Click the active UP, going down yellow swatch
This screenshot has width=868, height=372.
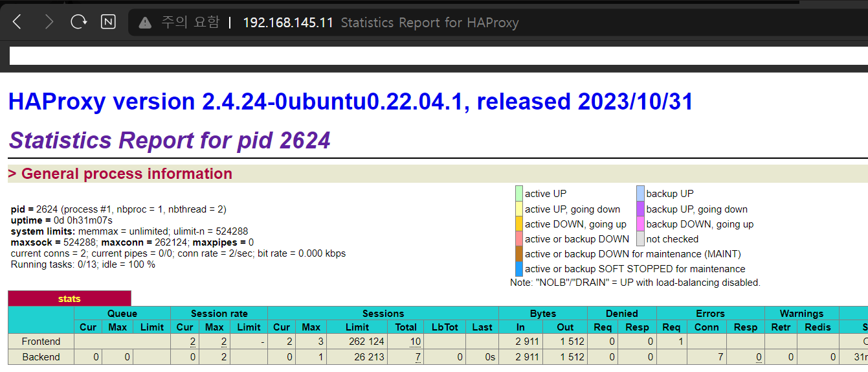pyautogui.click(x=519, y=209)
